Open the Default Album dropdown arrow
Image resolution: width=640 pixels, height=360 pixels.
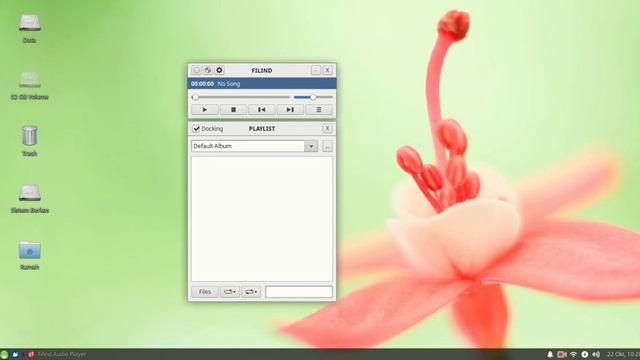pyautogui.click(x=311, y=146)
